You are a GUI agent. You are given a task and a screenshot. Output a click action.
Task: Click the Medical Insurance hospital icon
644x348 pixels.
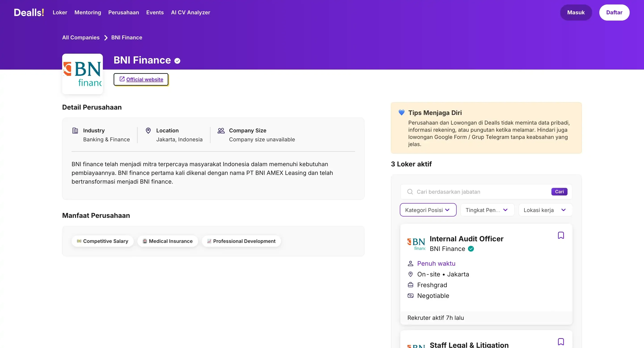tap(145, 241)
